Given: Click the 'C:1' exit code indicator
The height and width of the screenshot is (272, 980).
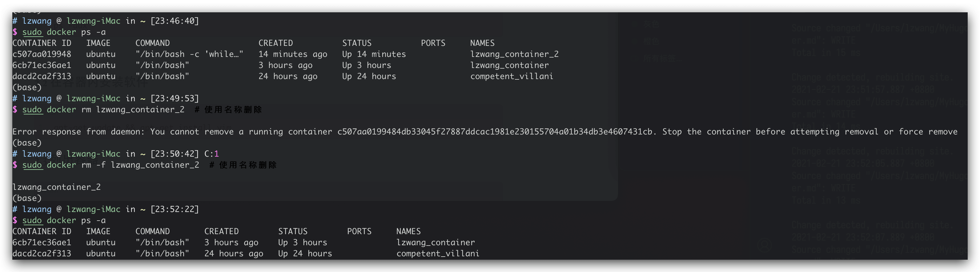Looking at the screenshot, I should coord(211,154).
